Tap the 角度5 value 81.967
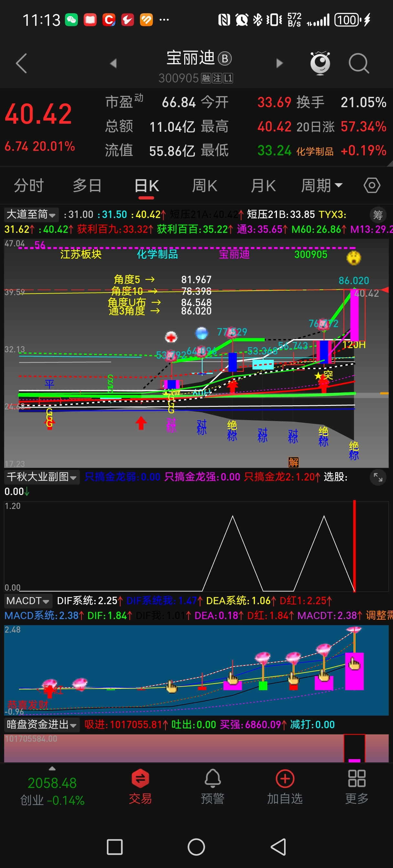Viewport: 393px width, 868px height. [x=196, y=279]
